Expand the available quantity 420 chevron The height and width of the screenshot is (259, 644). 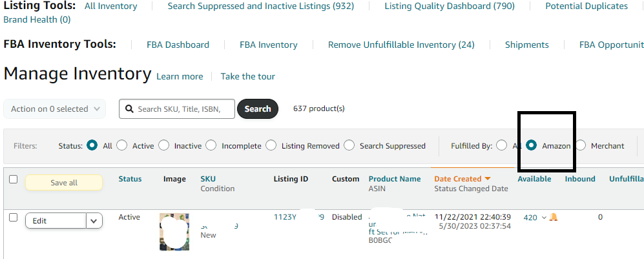tap(544, 218)
